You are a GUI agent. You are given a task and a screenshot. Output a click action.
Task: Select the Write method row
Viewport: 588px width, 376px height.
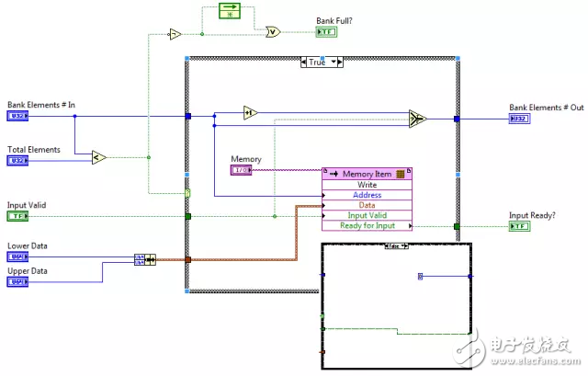(367, 185)
